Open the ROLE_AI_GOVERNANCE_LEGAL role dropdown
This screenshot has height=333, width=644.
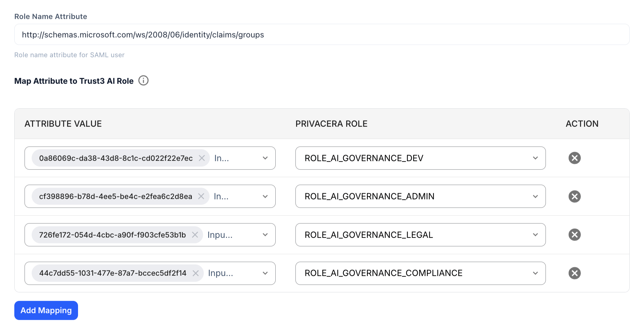click(x=420, y=235)
